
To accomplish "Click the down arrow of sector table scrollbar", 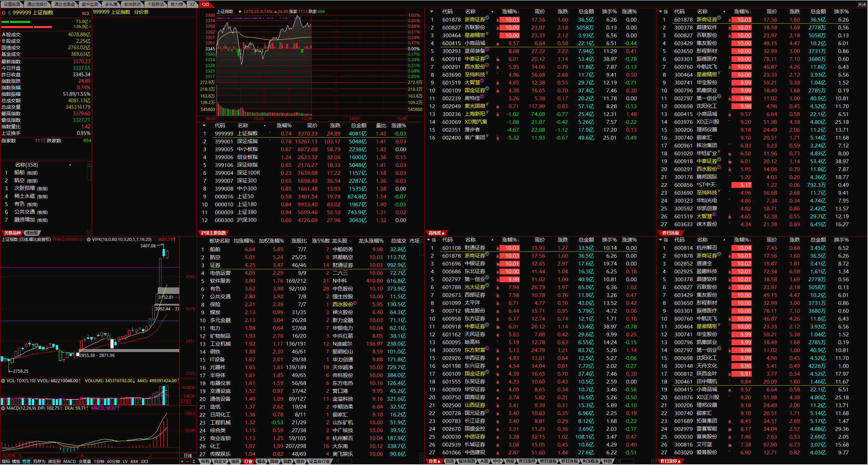I will pos(422,455).
